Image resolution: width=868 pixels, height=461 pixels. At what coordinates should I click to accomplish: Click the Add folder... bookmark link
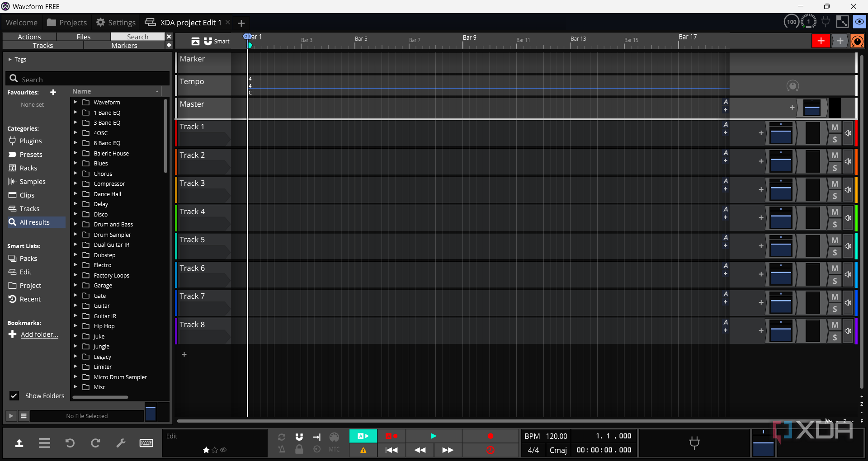[39, 334]
